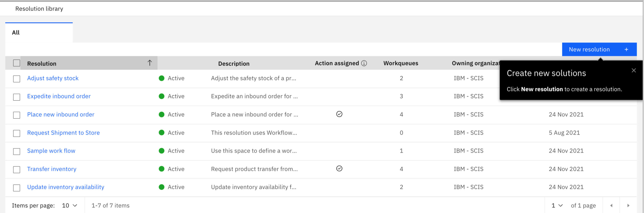Toggle the select all rows checkbox

coord(17,63)
